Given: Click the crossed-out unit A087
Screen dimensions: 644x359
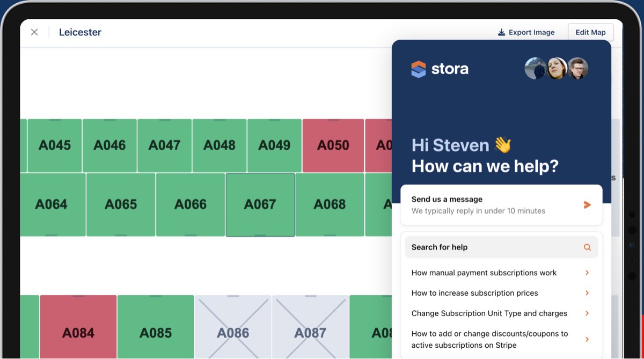Looking at the screenshot, I should [310, 327].
